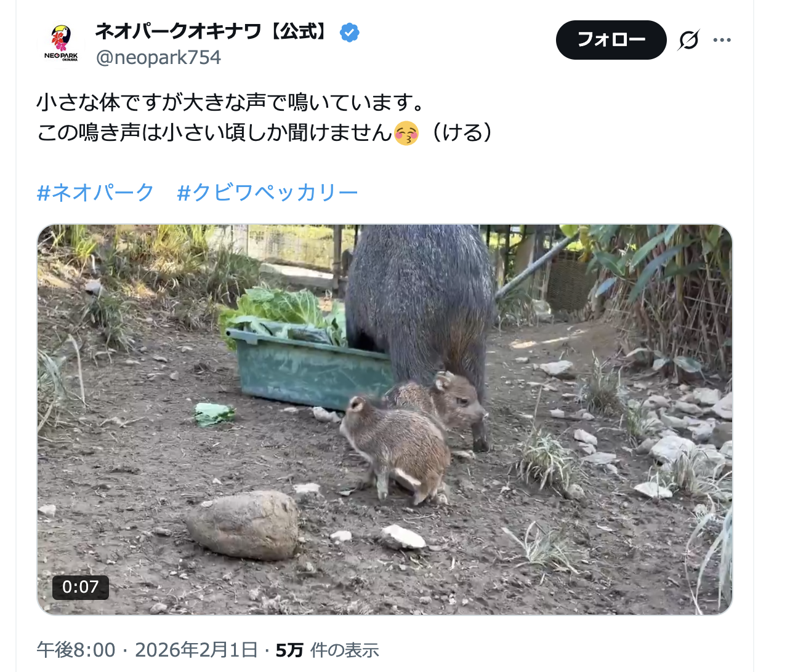Screen dimensions: 798x672
Task: Open the #ネオパーク hashtag
Action: (95, 193)
